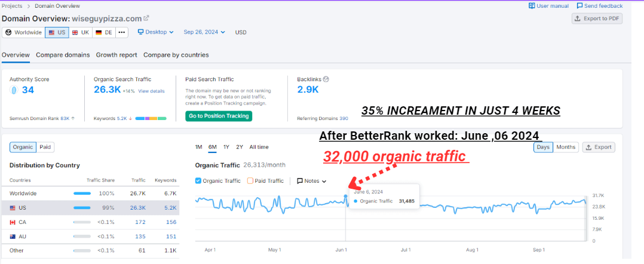The height and width of the screenshot is (264, 644).
Task: Select the 6M time range
Action: click(212, 147)
